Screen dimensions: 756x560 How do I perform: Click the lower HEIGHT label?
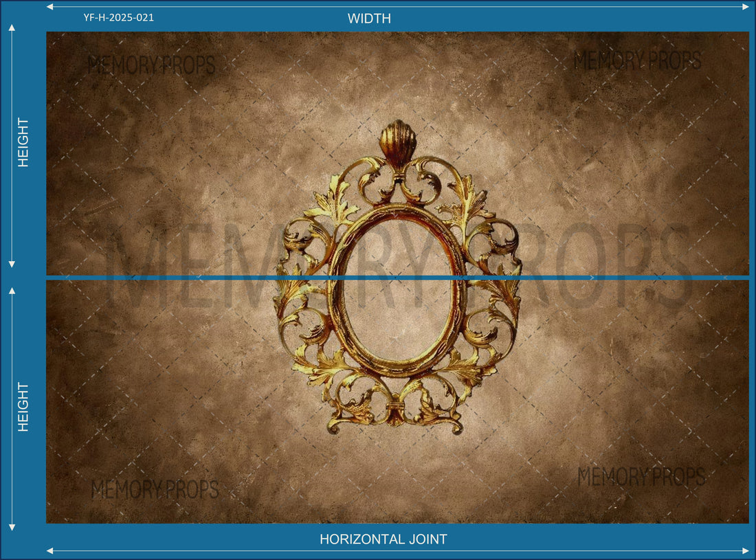pyautogui.click(x=23, y=407)
